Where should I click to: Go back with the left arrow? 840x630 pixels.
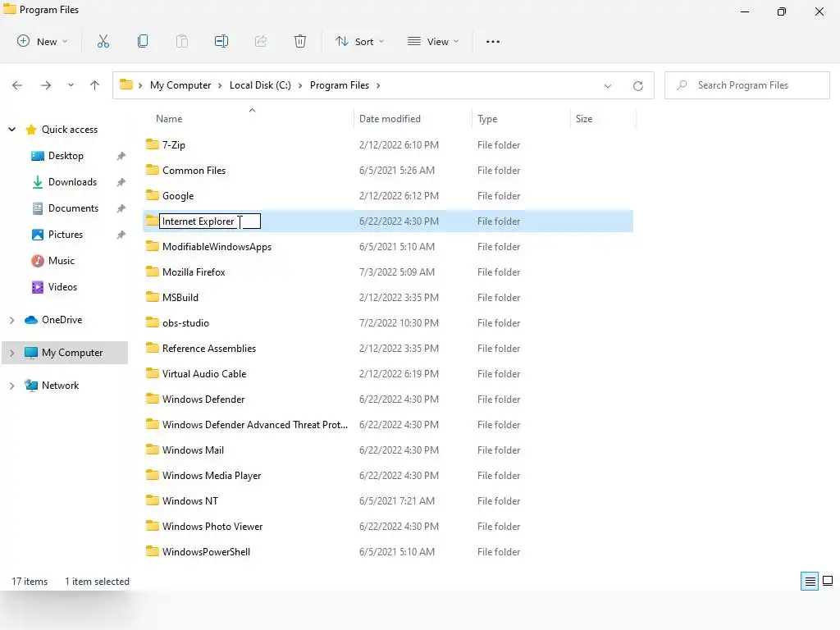pyautogui.click(x=17, y=85)
